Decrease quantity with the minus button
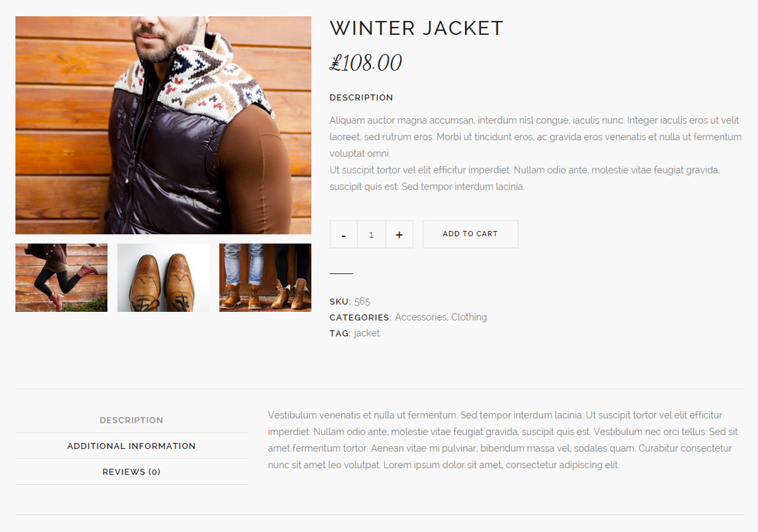This screenshot has height=532, width=758. pyautogui.click(x=344, y=235)
